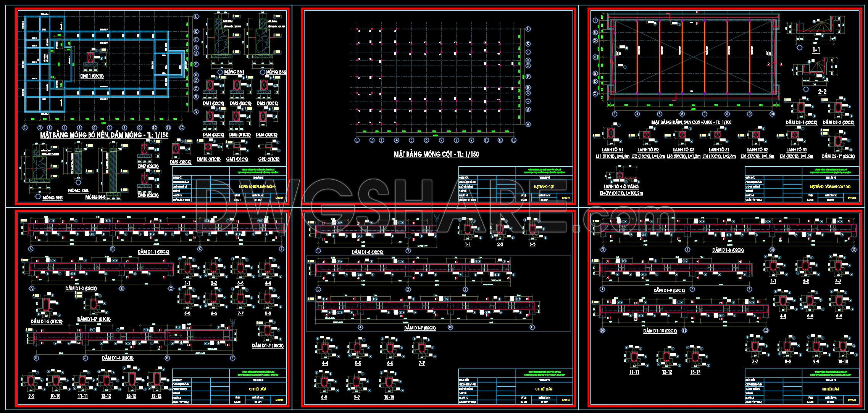The width and height of the screenshot is (868, 413).
Task: Pick the 13-13 cross-section label
Action: coord(695,372)
